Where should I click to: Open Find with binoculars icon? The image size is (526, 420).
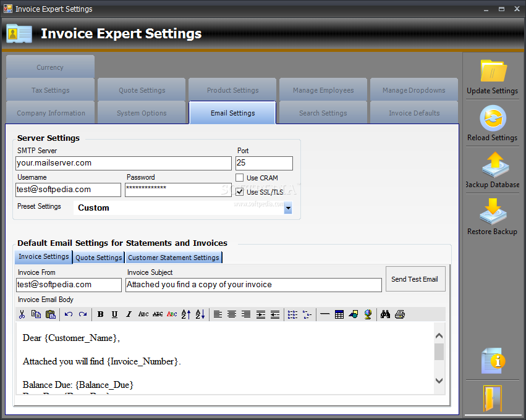(x=385, y=314)
